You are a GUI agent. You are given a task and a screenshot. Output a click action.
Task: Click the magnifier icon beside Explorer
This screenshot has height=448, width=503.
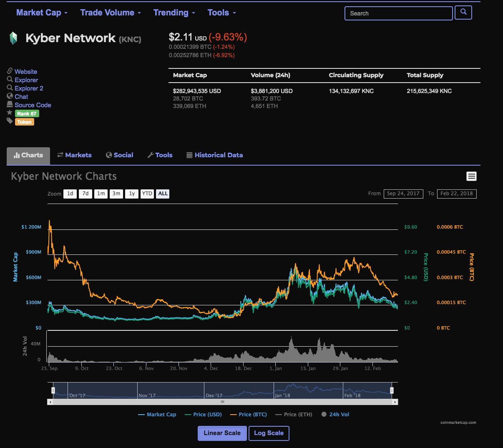[10, 79]
